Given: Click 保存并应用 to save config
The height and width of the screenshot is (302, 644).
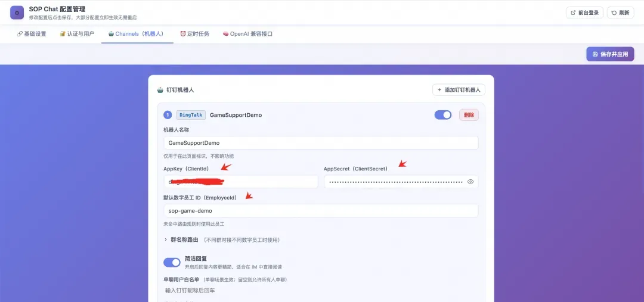Looking at the screenshot, I should click(x=610, y=54).
